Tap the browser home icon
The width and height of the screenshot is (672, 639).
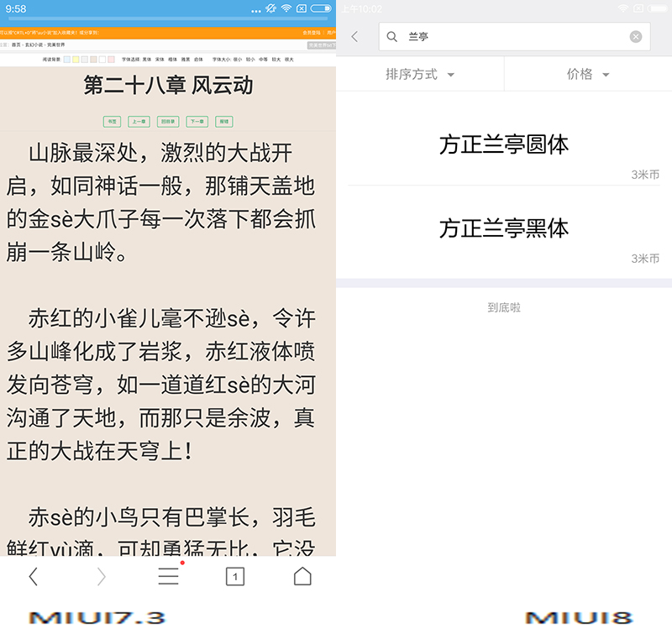(302, 576)
